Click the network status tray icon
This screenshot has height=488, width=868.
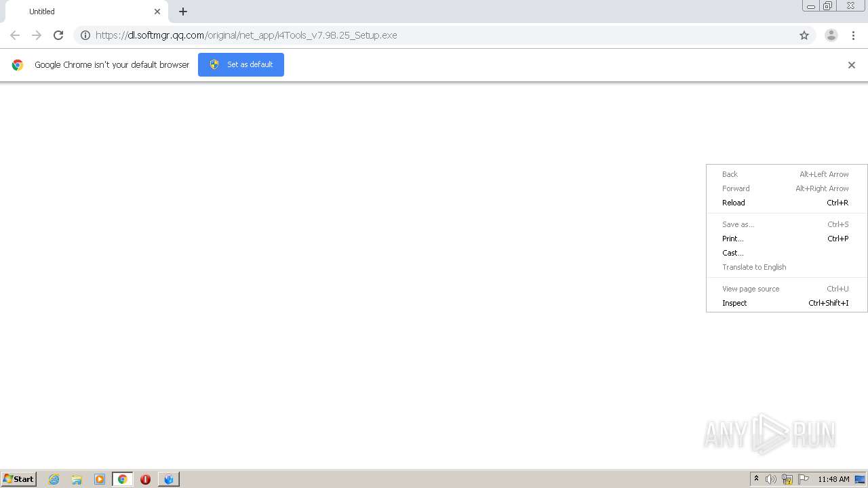[787, 479]
